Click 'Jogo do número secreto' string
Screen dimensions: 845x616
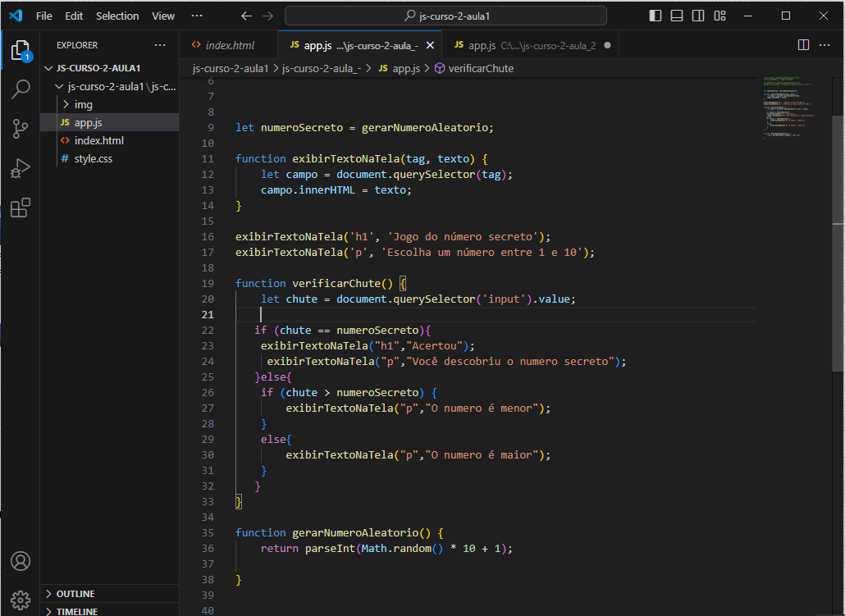(464, 237)
